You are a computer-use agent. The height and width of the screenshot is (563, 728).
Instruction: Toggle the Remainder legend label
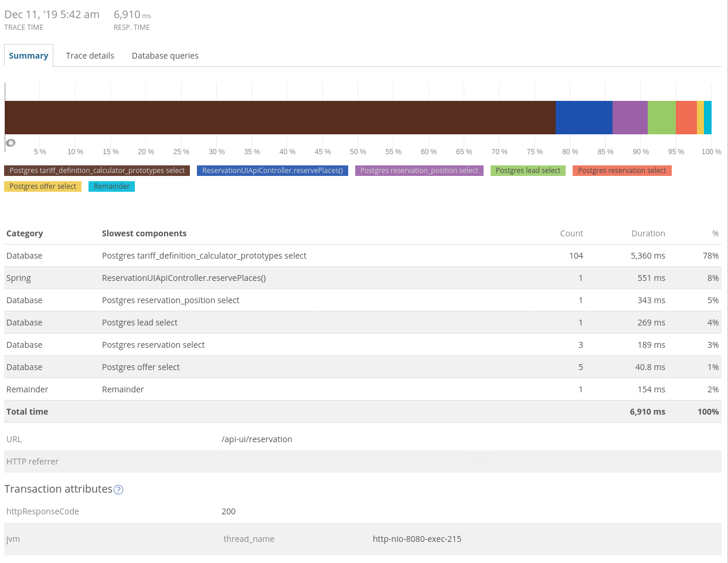pos(111,186)
